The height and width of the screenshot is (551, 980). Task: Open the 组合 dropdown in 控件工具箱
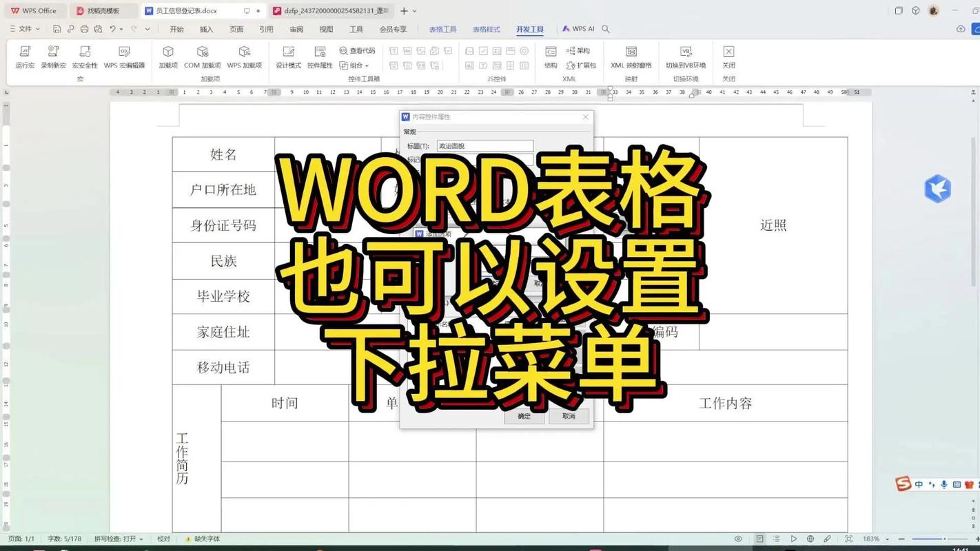coord(356,65)
